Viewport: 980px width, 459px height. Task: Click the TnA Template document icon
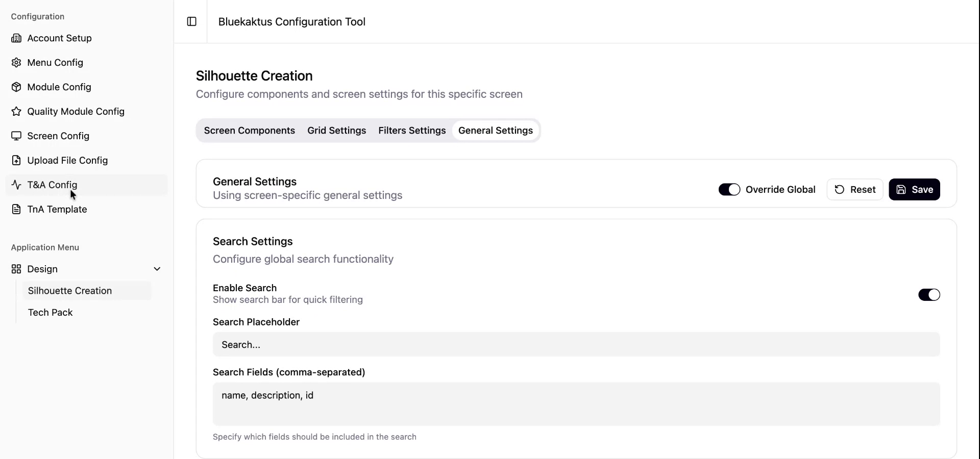point(17,209)
